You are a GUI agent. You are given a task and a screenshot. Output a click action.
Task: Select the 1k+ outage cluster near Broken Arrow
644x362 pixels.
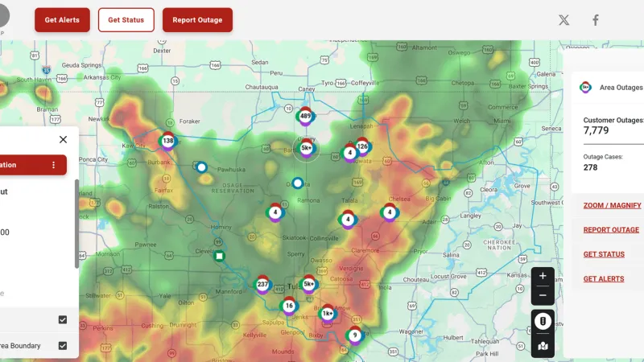point(328,314)
